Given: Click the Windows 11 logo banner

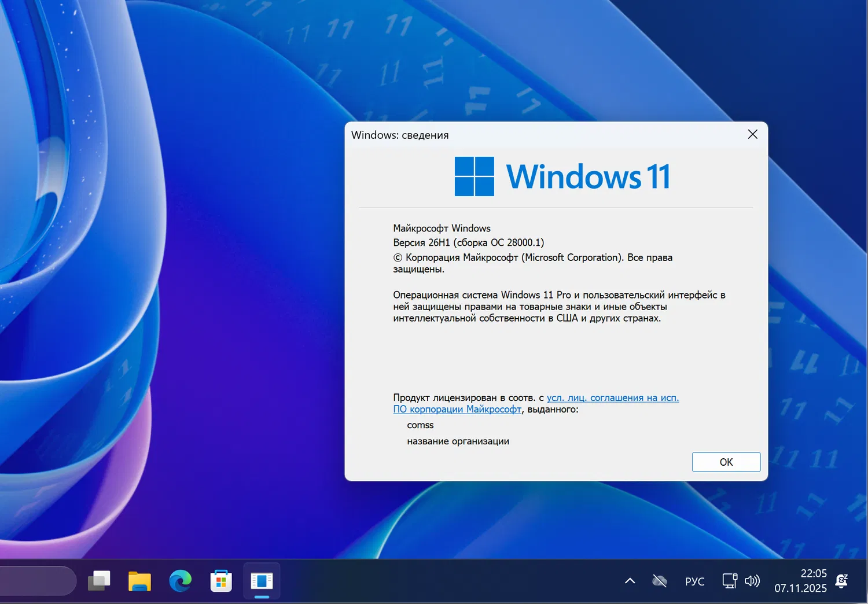Looking at the screenshot, I should tap(562, 176).
